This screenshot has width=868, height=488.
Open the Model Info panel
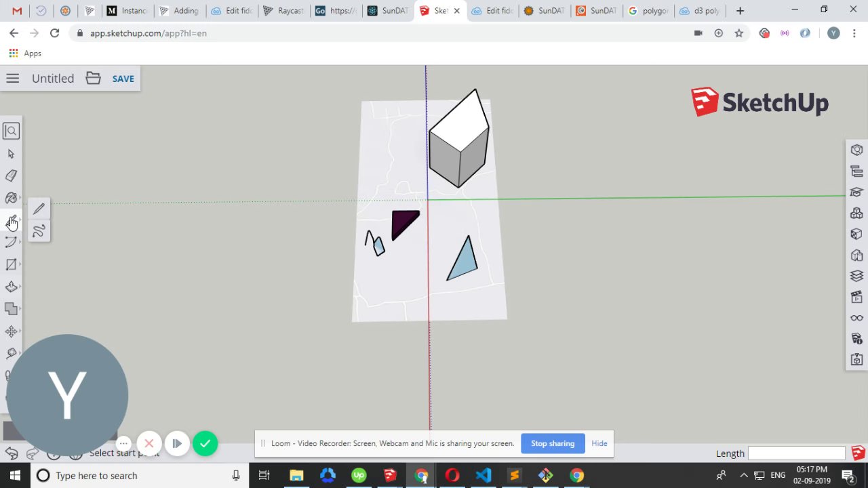click(x=856, y=339)
